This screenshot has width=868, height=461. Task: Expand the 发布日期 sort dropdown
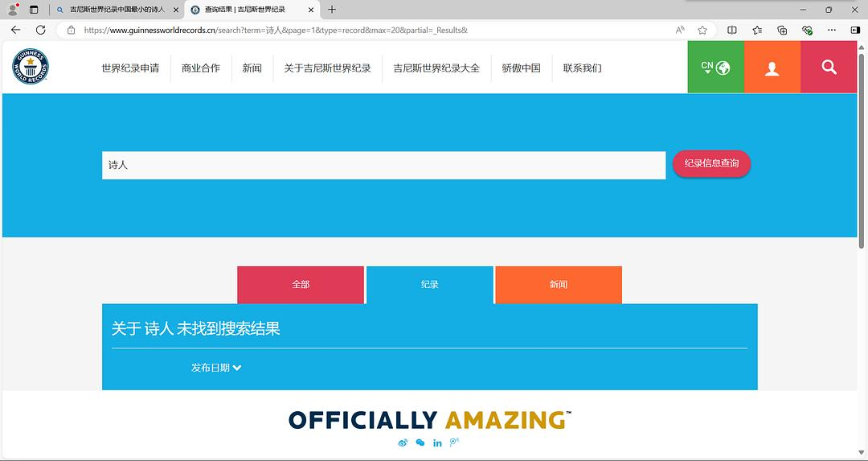coord(216,368)
